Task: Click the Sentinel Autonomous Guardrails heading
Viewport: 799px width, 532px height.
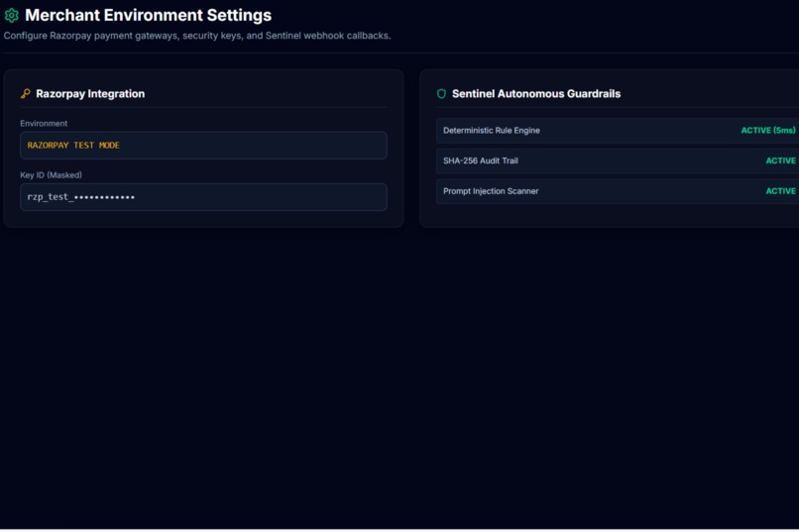Action: 536,94
